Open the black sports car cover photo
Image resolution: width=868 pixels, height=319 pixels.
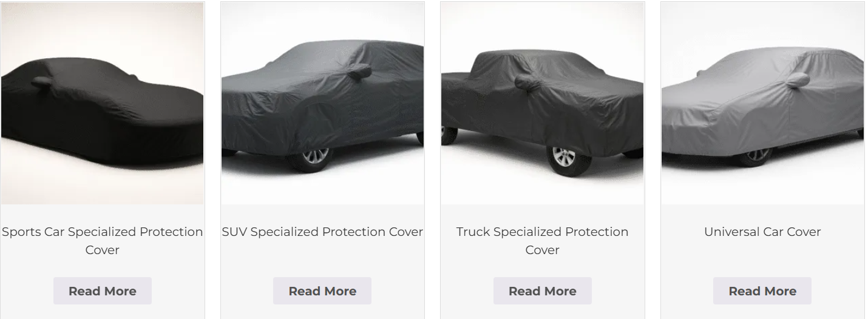pos(102,103)
